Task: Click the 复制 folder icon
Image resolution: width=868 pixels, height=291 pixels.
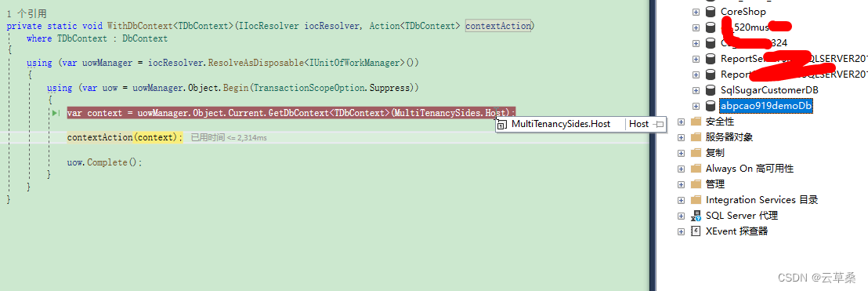Action: [x=696, y=152]
